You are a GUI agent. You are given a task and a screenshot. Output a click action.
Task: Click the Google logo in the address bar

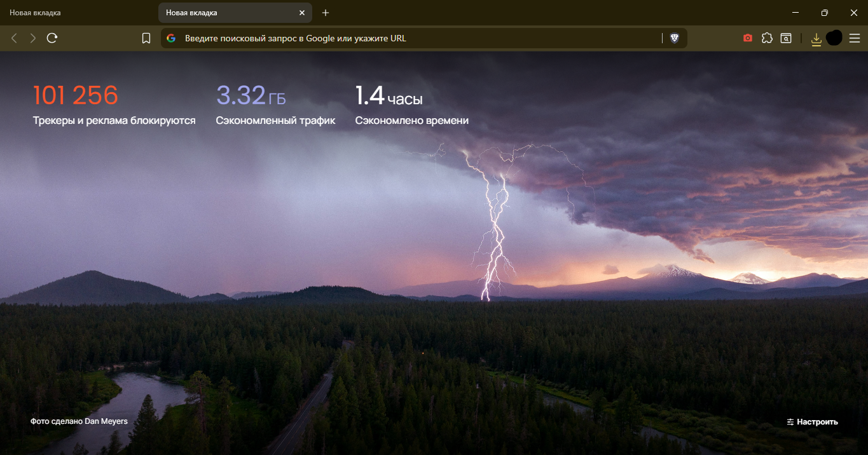coord(170,38)
